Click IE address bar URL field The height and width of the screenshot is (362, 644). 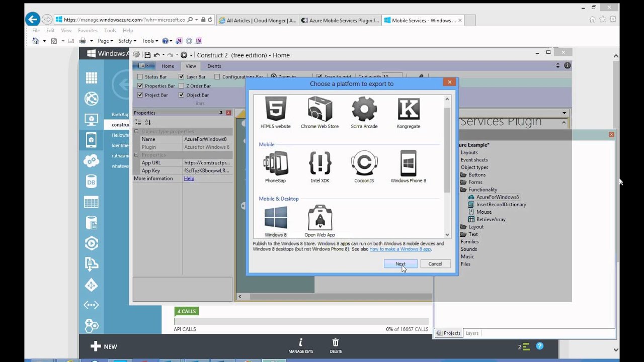pyautogui.click(x=125, y=20)
